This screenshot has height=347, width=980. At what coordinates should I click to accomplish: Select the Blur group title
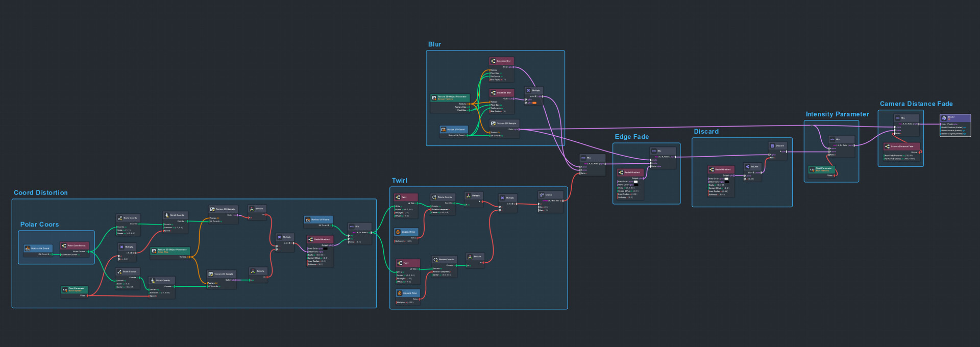(x=434, y=44)
